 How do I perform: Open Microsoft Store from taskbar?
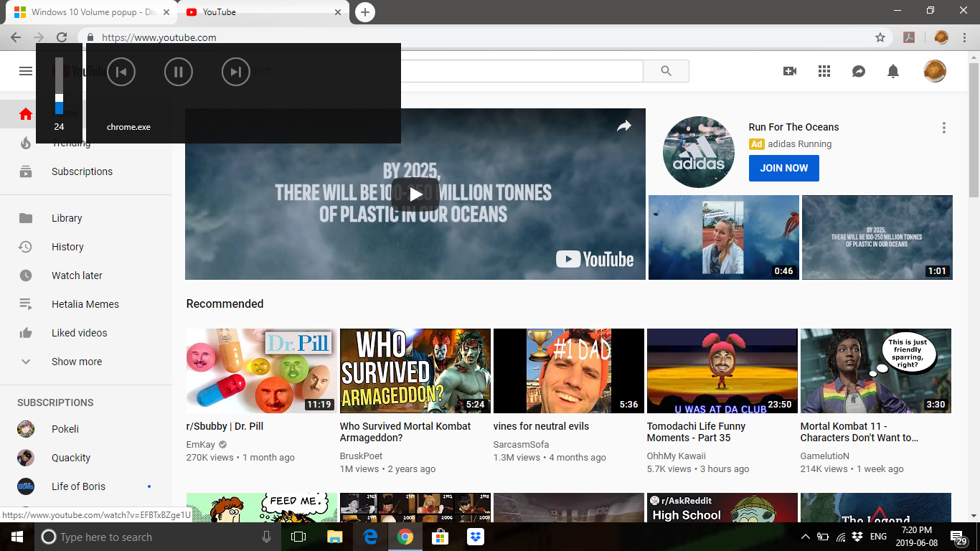[x=440, y=537]
